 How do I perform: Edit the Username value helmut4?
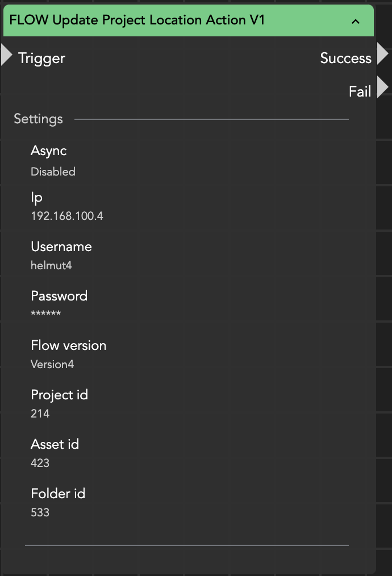[51, 265]
